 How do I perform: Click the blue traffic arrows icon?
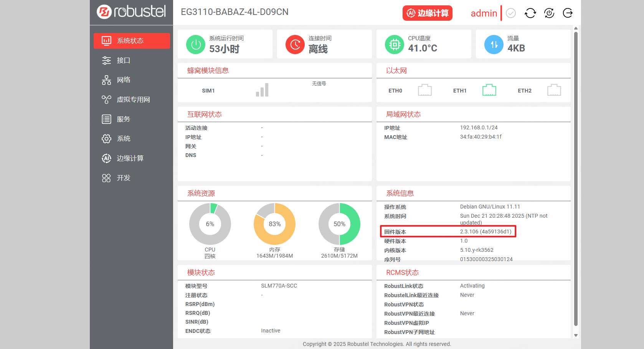(x=494, y=45)
